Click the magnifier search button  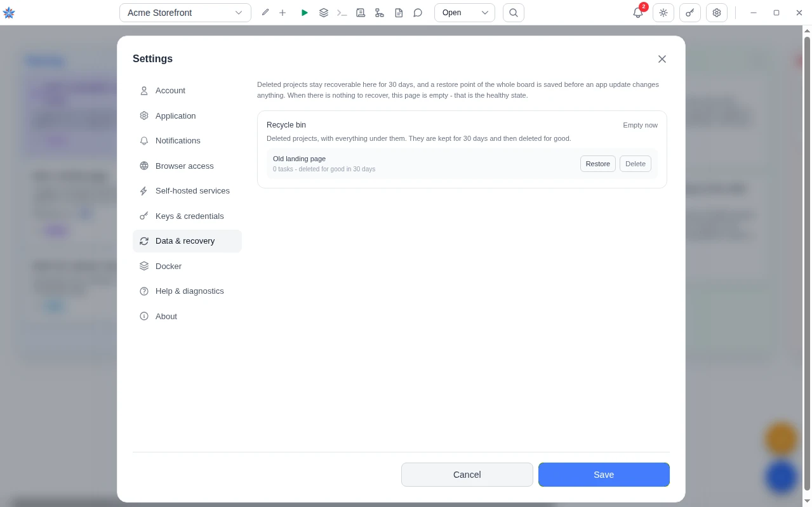(x=514, y=13)
